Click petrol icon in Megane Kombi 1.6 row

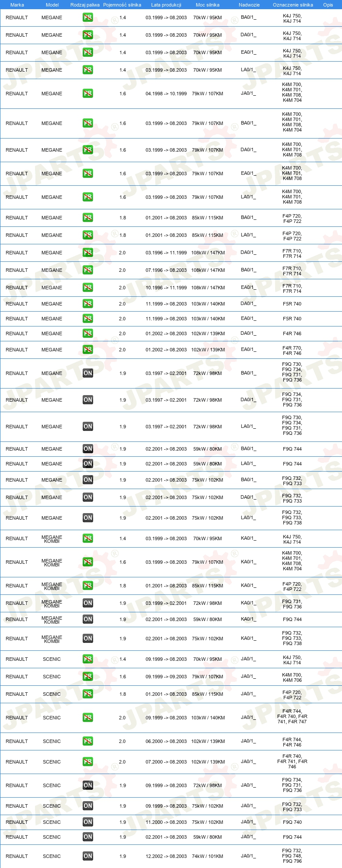(88, 562)
